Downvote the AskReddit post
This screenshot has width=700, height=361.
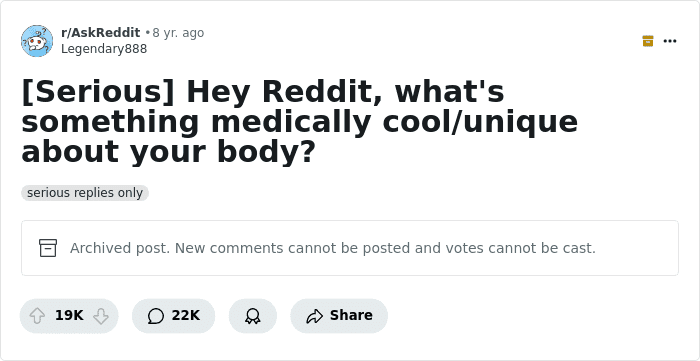[101, 316]
